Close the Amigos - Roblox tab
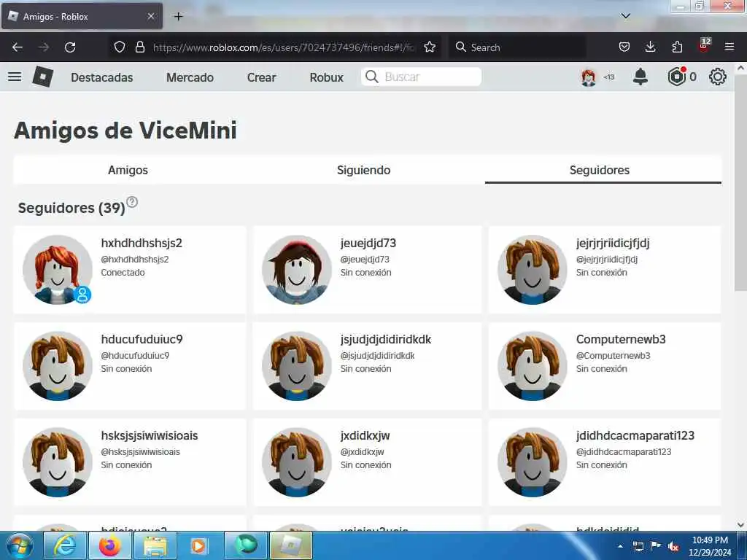This screenshot has height=560, width=747. click(x=150, y=16)
